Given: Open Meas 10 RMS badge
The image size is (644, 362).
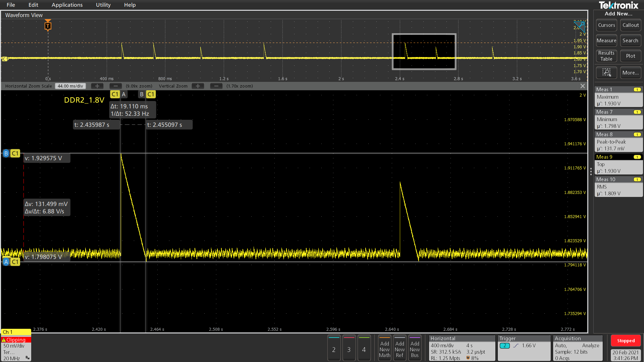Looking at the screenshot, I should [x=619, y=187].
